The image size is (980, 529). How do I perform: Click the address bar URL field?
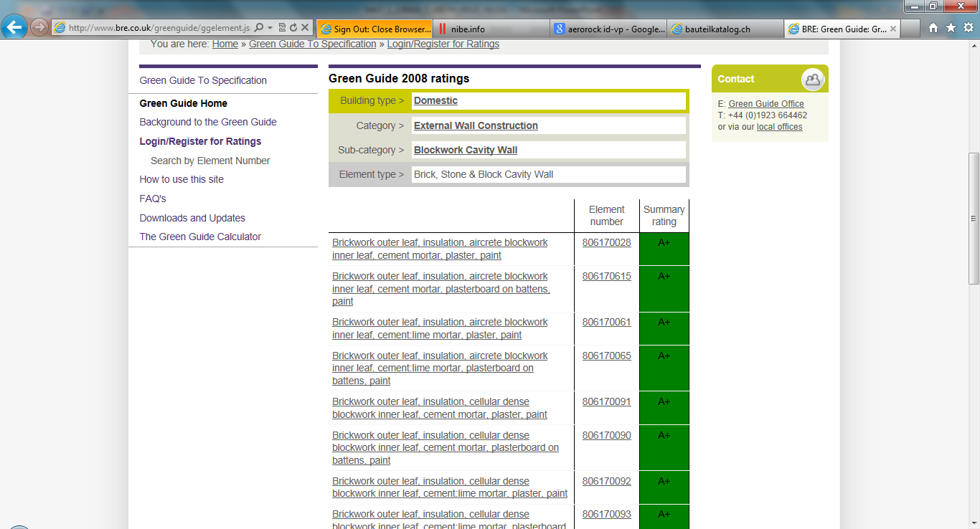click(159, 28)
